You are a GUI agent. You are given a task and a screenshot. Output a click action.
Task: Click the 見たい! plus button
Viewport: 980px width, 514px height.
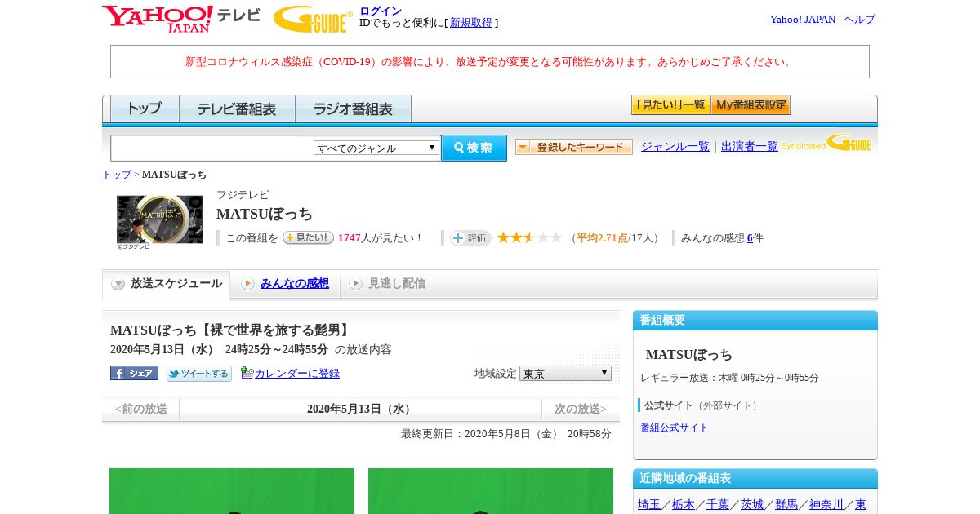pyautogui.click(x=308, y=237)
